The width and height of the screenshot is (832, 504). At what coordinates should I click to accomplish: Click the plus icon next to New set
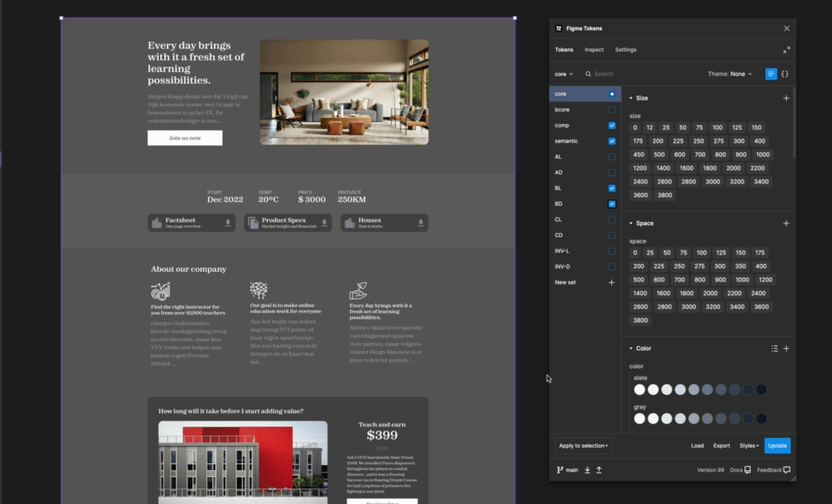tap(611, 282)
